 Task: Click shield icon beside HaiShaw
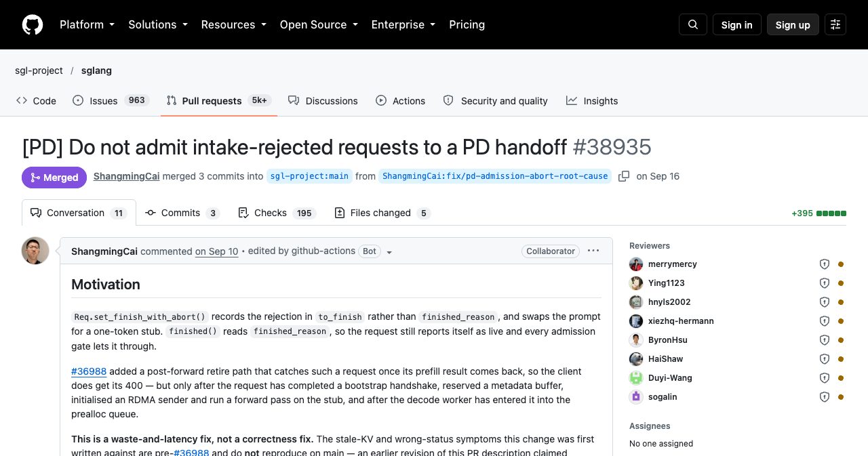825,359
